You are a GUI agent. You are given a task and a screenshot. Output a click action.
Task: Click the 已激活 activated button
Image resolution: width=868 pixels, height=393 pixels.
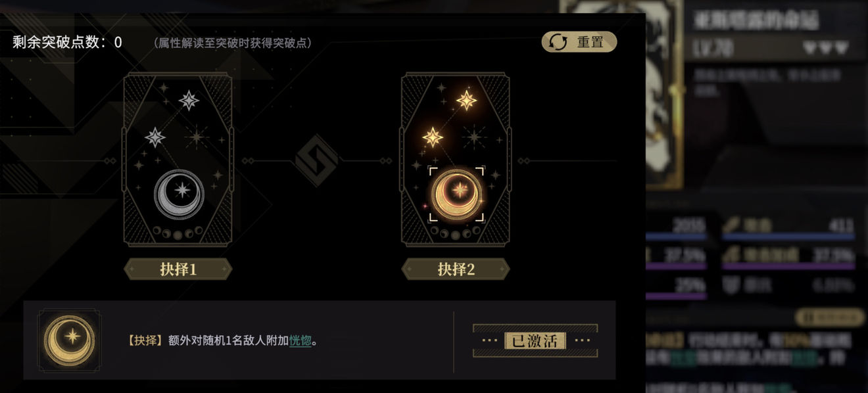pos(535,340)
